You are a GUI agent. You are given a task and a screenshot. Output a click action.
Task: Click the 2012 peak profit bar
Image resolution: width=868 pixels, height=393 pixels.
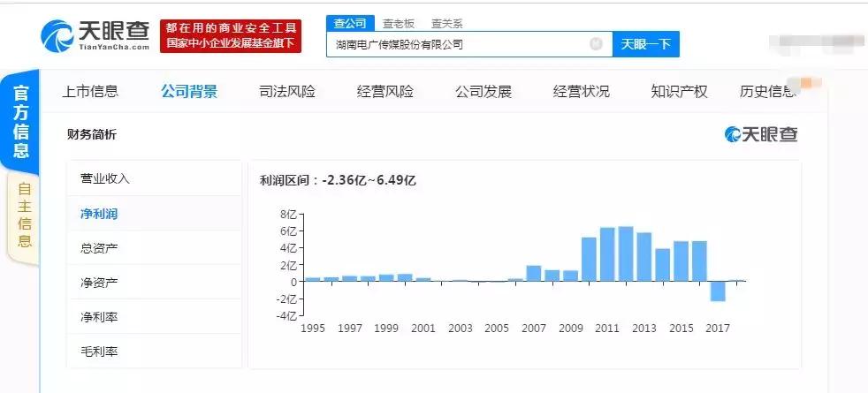pyautogui.click(x=626, y=253)
